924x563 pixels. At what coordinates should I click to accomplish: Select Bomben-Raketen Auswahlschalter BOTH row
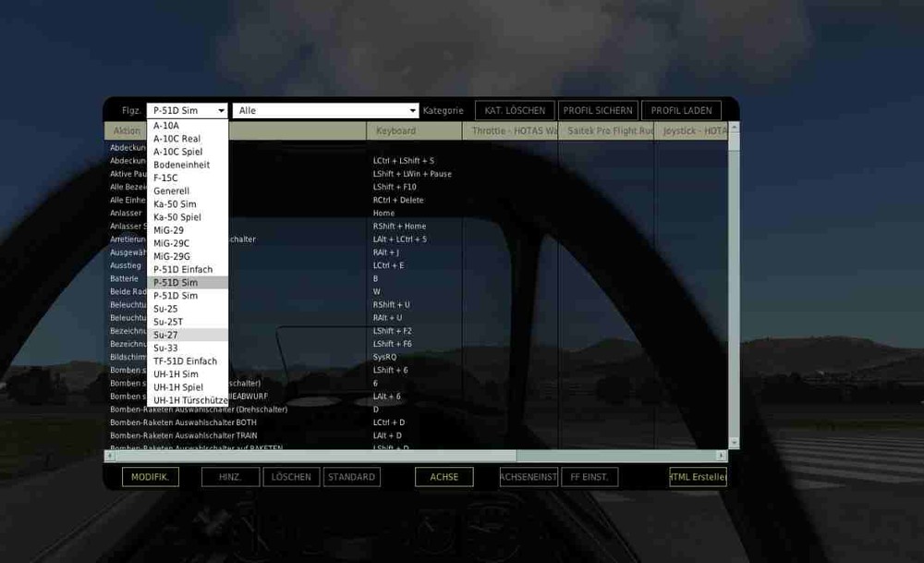[x=416, y=422]
